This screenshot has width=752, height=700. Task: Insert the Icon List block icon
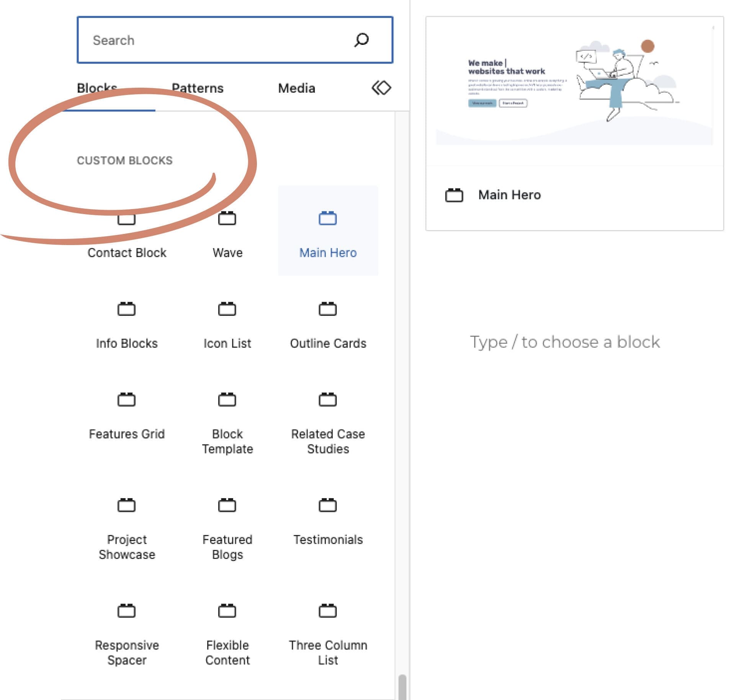[x=227, y=309]
